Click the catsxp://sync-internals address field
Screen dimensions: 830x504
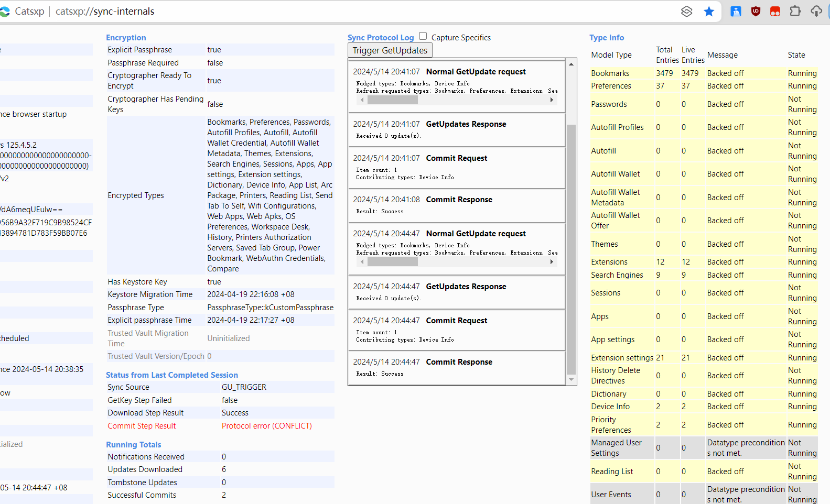tap(105, 12)
